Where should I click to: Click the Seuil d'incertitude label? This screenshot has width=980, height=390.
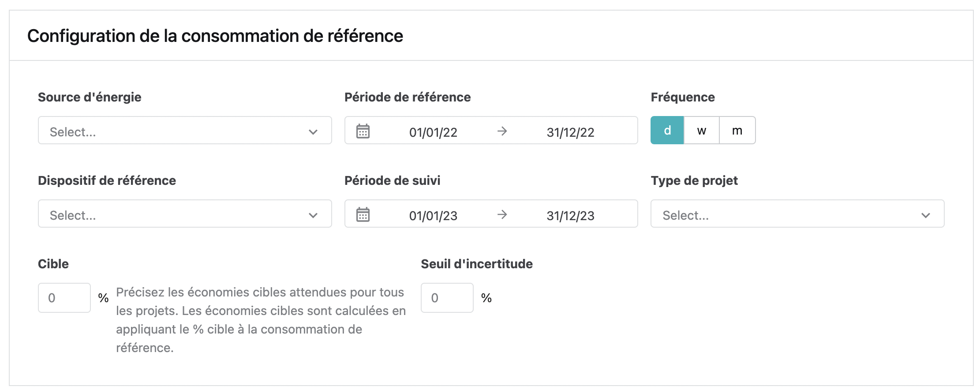pyautogui.click(x=477, y=264)
